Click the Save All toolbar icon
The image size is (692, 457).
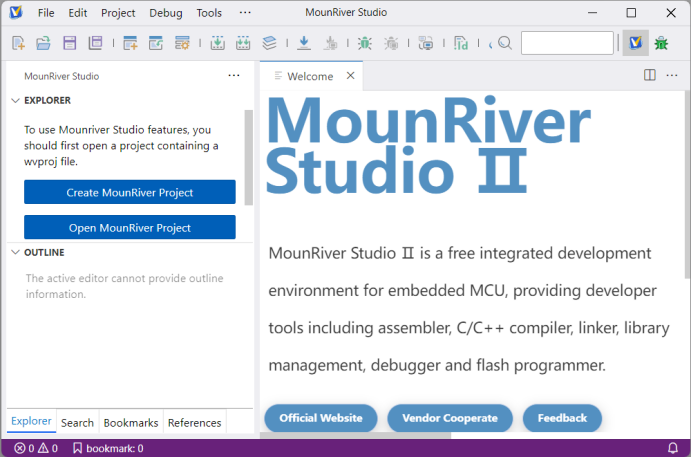point(95,43)
